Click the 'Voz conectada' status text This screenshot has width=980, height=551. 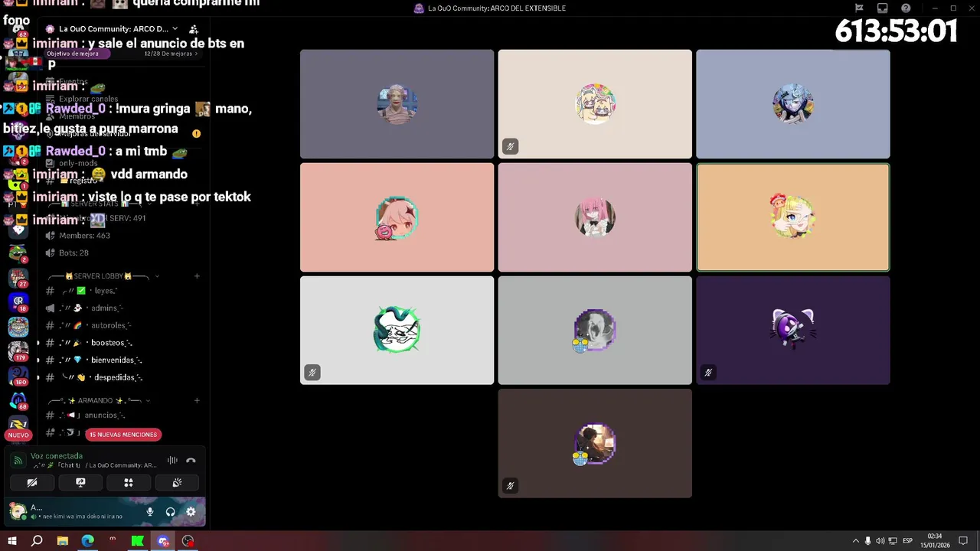pos(57,456)
